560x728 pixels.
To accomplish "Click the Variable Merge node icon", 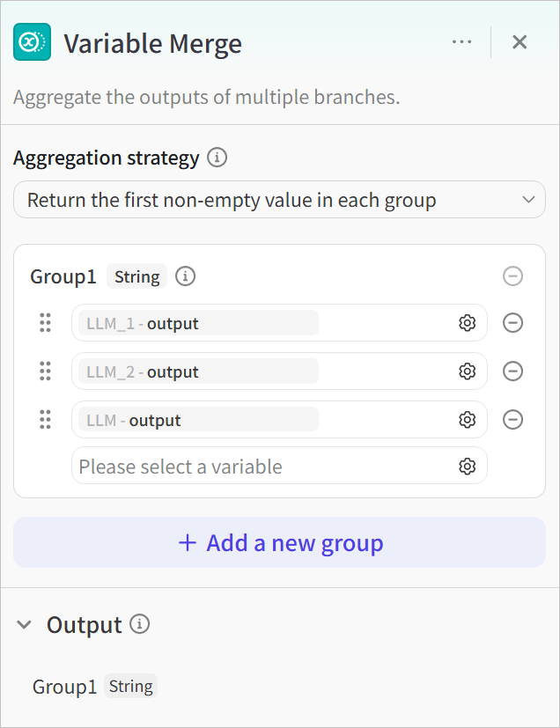I will (x=32, y=42).
